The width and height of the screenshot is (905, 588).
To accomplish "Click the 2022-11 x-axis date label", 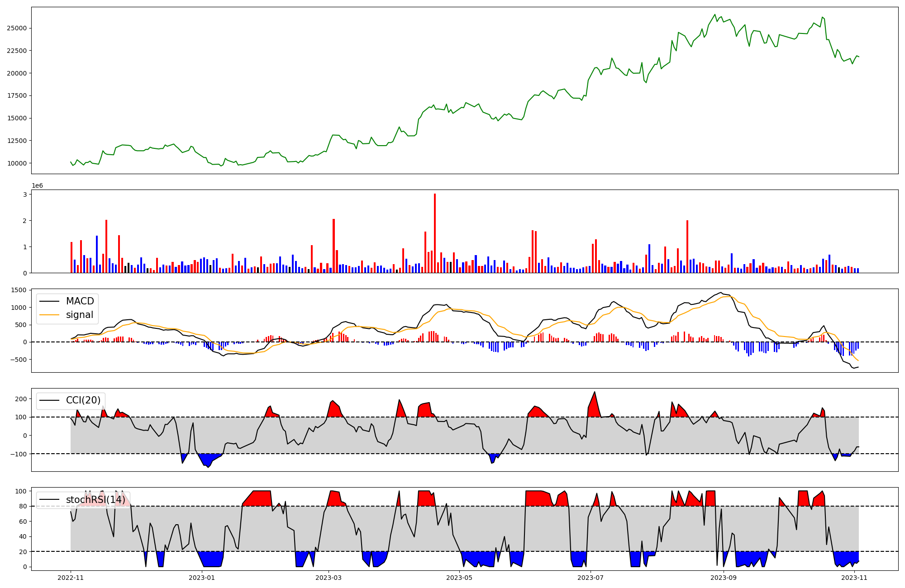I will [71, 578].
